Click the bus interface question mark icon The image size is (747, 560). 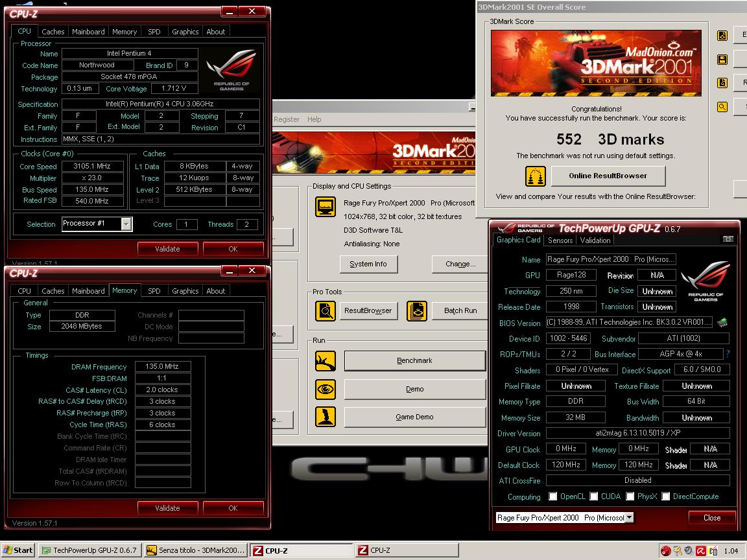coord(728,354)
